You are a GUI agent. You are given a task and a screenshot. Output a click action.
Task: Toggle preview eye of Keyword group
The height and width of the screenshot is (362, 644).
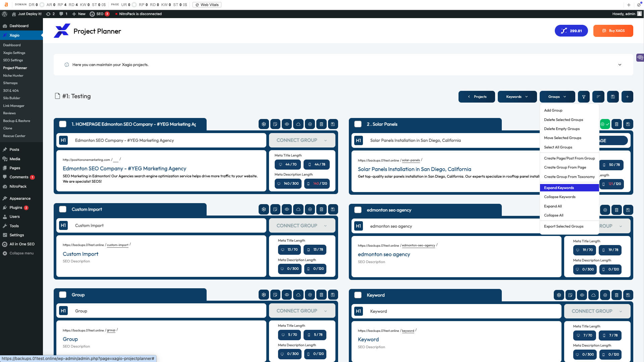tap(582, 295)
